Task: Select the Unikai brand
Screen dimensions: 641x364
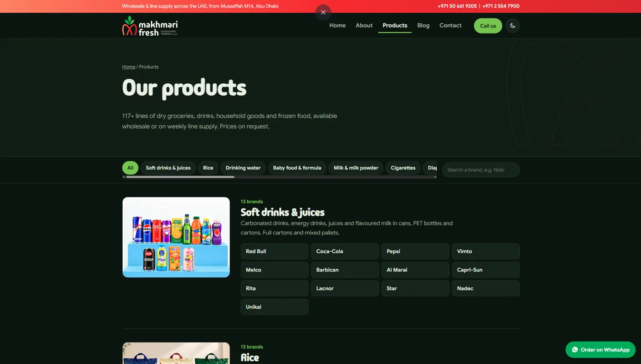Action: [x=275, y=307]
